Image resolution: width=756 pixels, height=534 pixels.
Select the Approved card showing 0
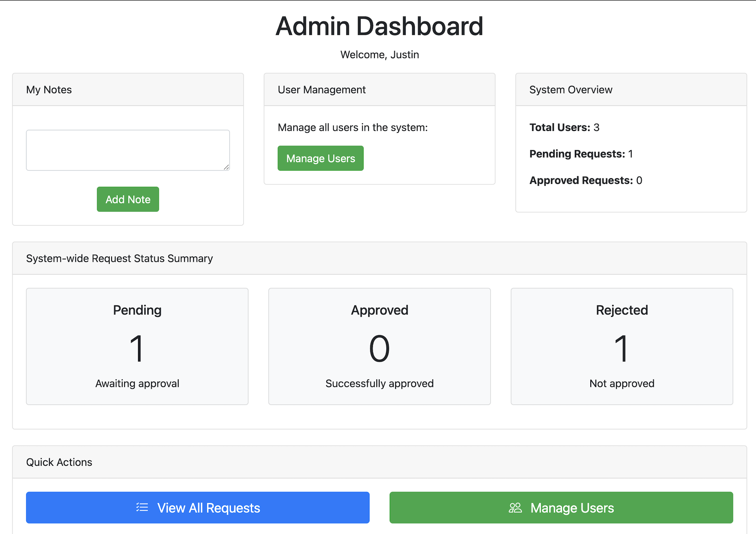click(379, 346)
